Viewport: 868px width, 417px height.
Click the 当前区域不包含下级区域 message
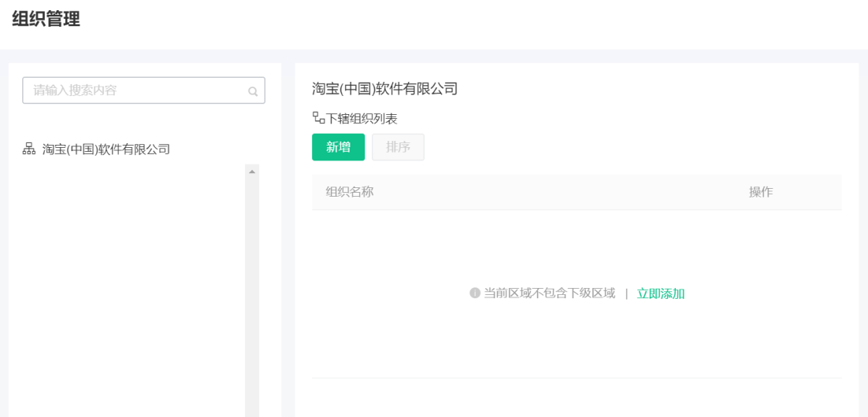coord(549,293)
